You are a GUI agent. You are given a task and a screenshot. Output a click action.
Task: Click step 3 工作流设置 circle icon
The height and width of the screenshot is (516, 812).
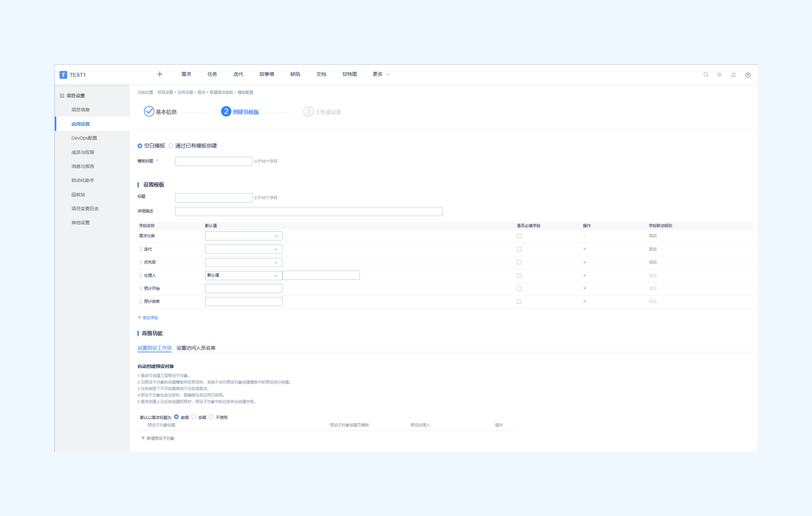(308, 111)
